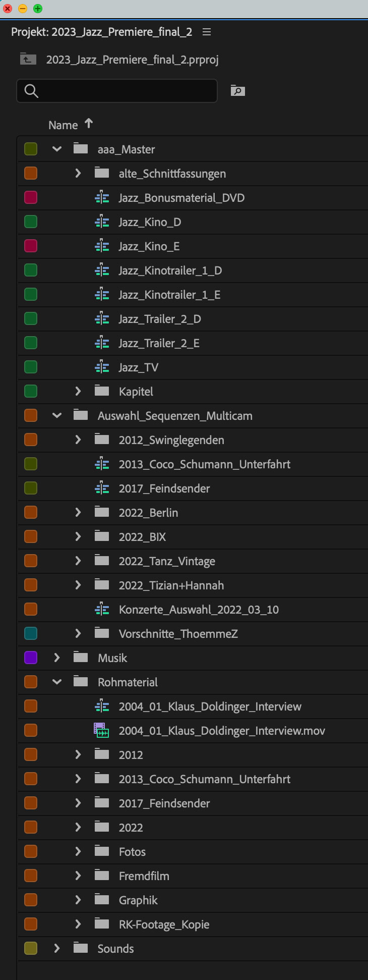This screenshot has height=980, width=368.
Task: Click the Name column header to sort
Action: 63,125
